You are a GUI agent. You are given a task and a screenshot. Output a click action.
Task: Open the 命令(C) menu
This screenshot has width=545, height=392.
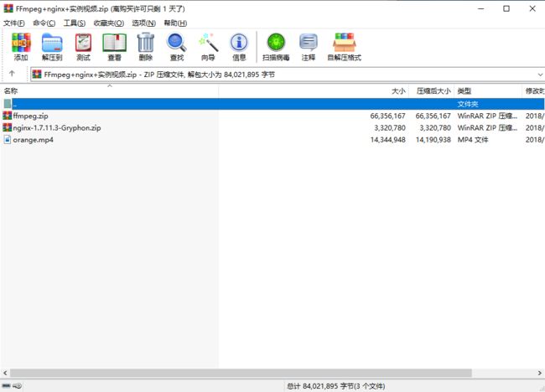tap(44, 23)
